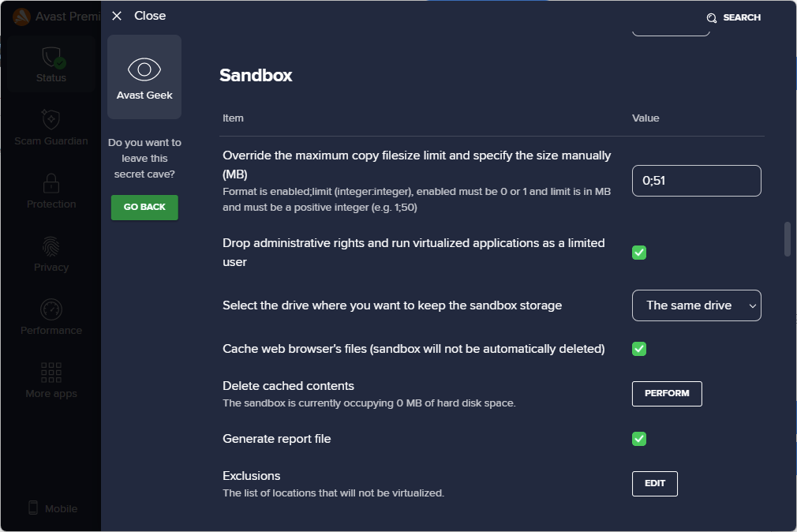
Task: Open the Status shield icon in sidebar
Action: click(51, 57)
